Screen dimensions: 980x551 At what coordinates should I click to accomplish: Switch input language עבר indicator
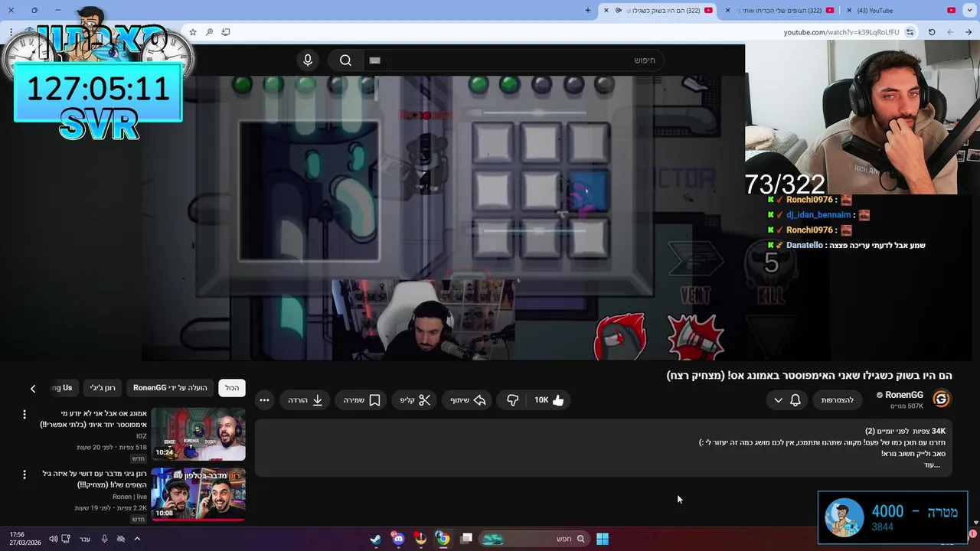[85, 539]
